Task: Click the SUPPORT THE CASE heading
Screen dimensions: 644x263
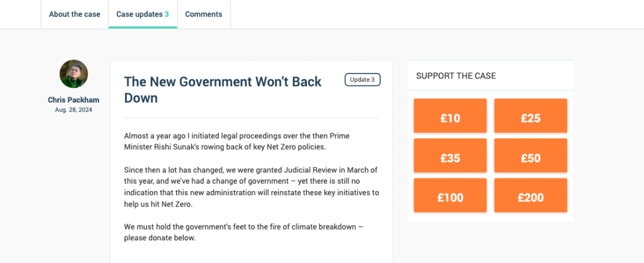Action: click(456, 76)
